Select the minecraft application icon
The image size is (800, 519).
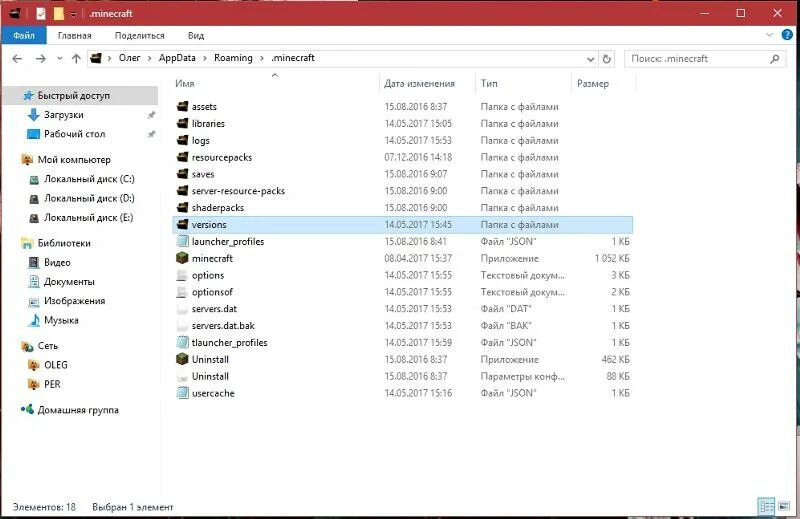click(182, 258)
